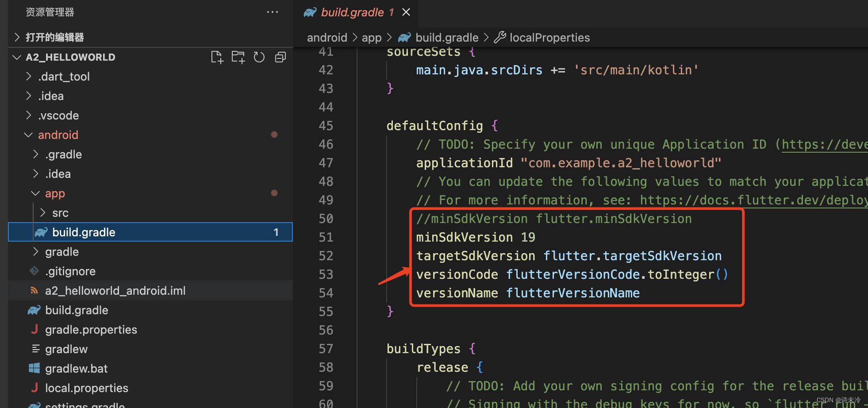This screenshot has height=408, width=868.
Task: Collapse the android folder
Action: coord(150,135)
